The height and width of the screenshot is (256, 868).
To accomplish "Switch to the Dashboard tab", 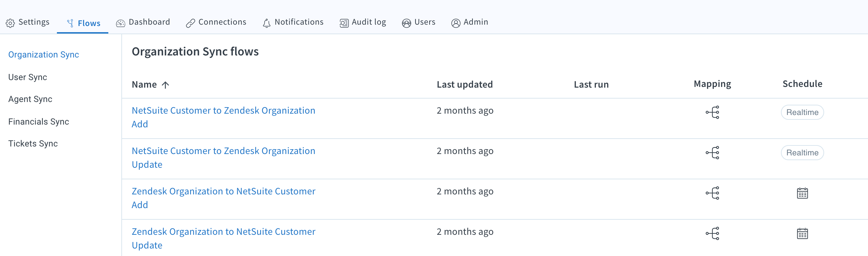I will pos(143,22).
